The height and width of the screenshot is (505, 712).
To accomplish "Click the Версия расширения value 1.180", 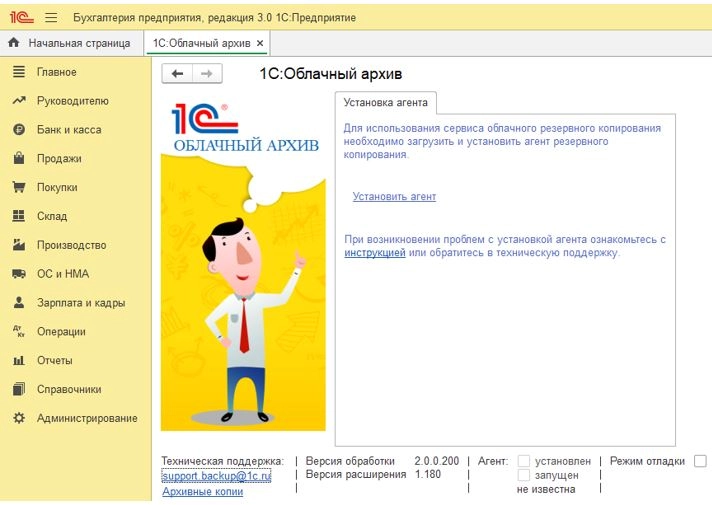I will click(x=428, y=475).
